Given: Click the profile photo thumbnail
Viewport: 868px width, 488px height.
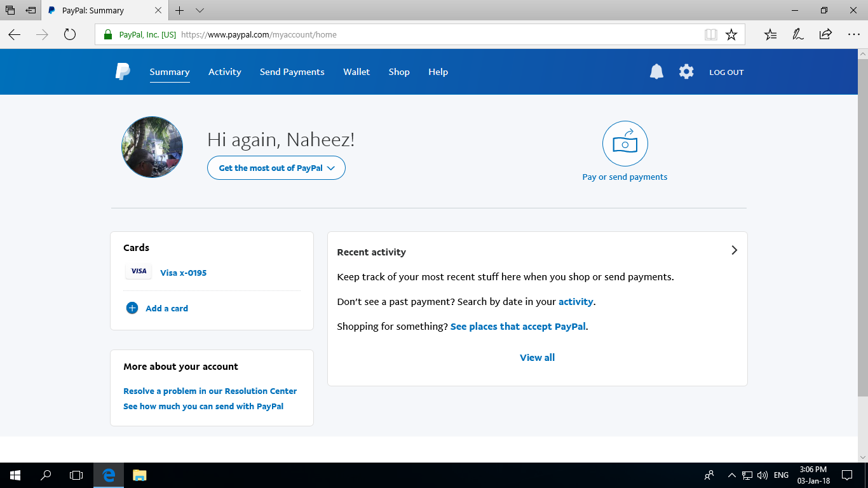Looking at the screenshot, I should [152, 147].
